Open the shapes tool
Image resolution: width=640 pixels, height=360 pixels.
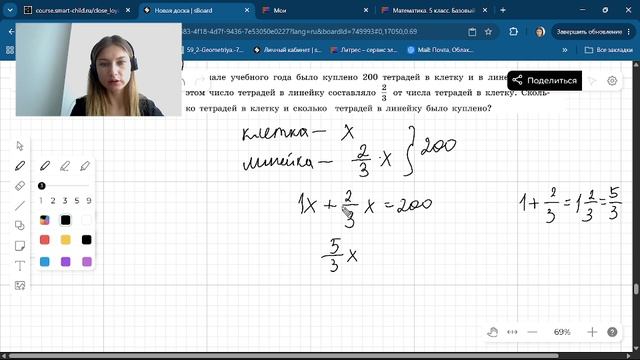20,226
